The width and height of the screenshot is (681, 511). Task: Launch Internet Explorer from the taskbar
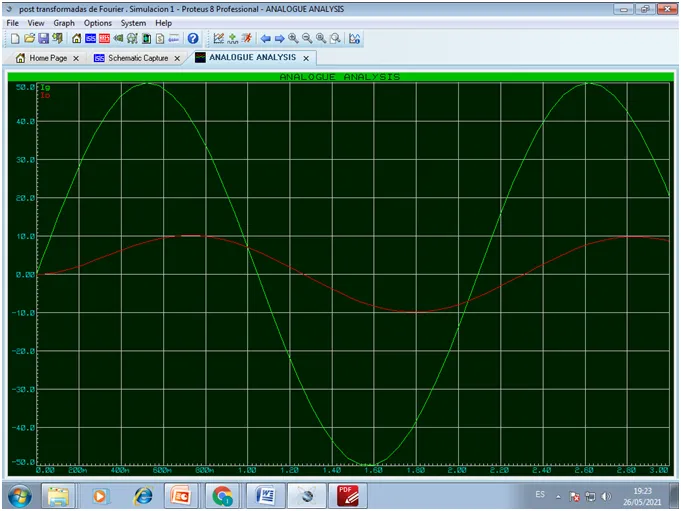pyautogui.click(x=143, y=496)
